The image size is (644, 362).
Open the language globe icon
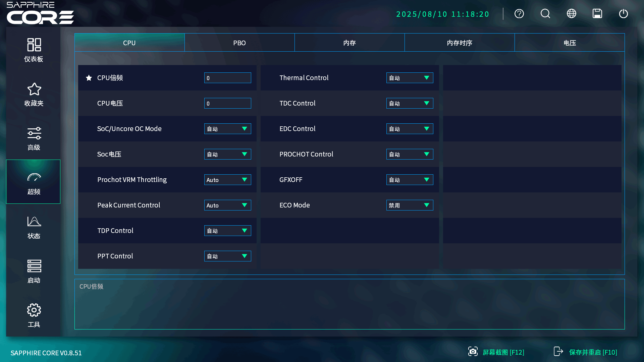[572, 14]
